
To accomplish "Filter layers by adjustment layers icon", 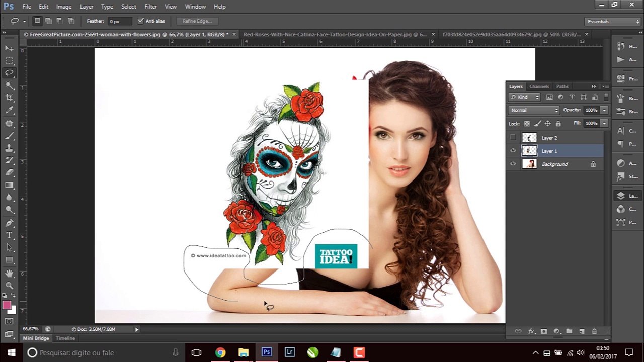I will (x=560, y=97).
